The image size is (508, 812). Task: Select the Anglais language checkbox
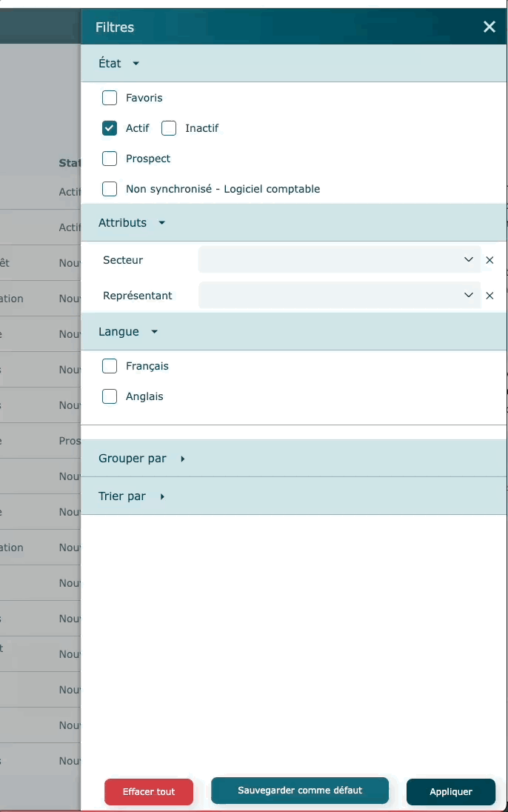110,396
